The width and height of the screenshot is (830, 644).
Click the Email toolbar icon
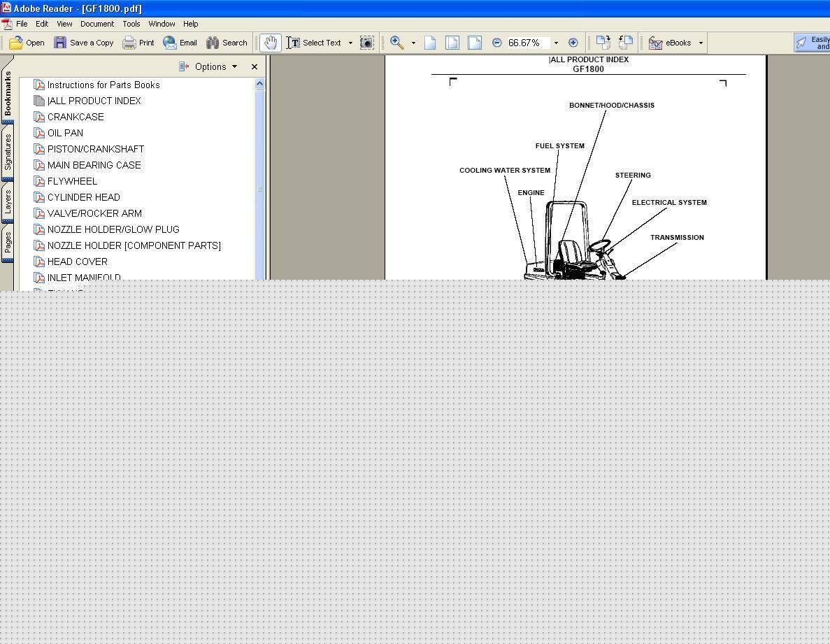pos(170,43)
